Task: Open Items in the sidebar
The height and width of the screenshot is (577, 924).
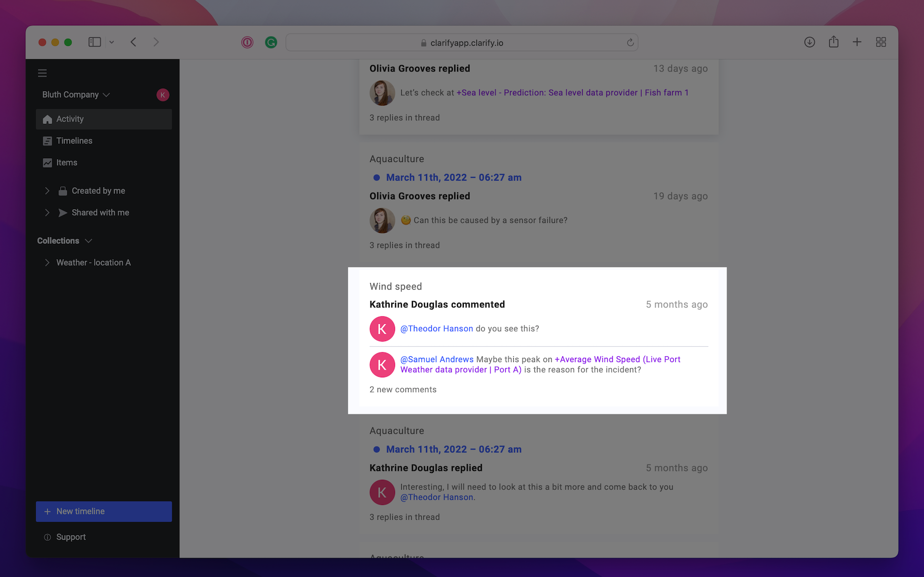Action: pos(67,162)
